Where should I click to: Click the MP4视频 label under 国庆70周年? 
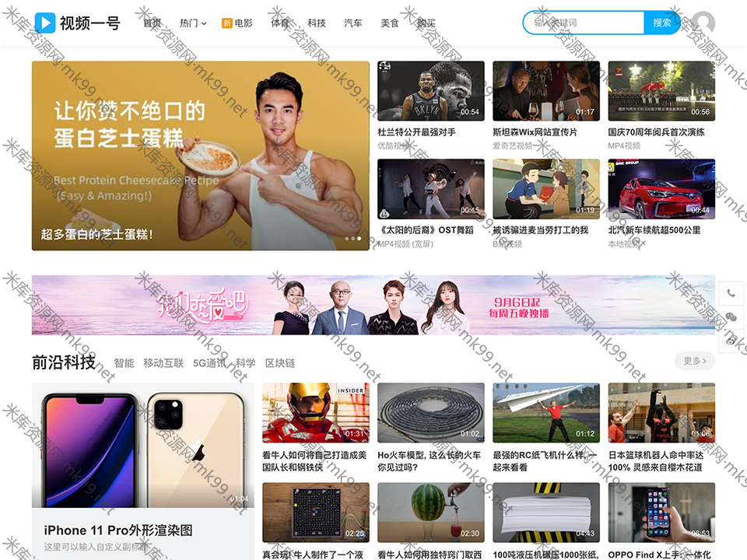pos(624,145)
